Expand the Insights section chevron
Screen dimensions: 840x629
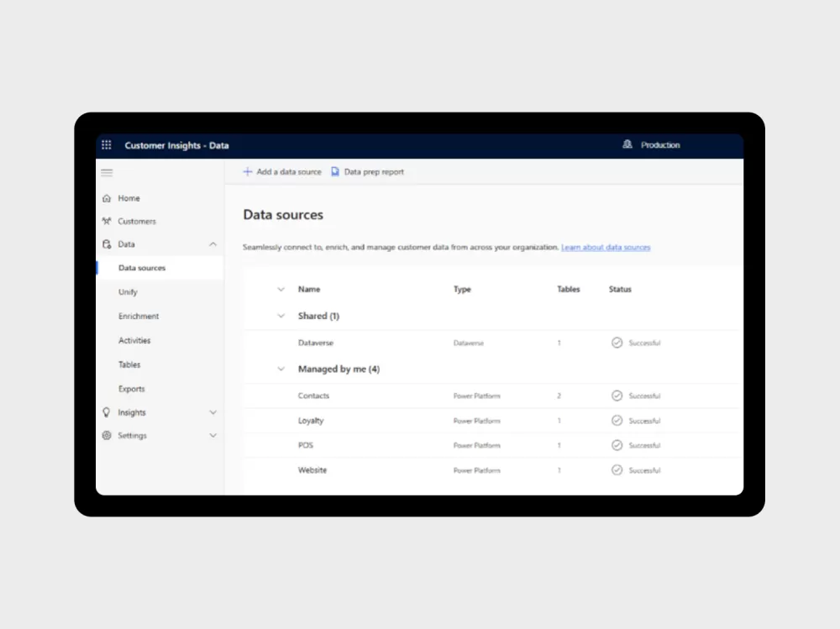click(213, 412)
